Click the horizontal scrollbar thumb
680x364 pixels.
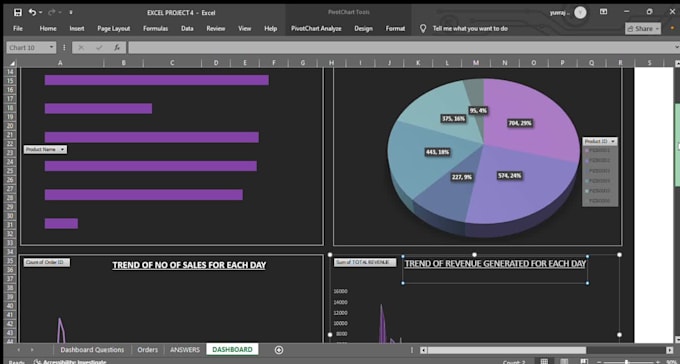click(507, 350)
